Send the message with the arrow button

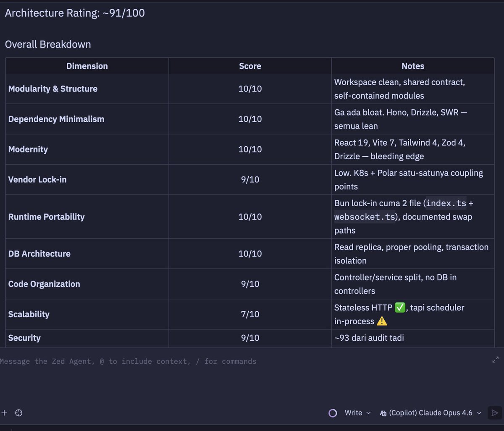(495, 413)
